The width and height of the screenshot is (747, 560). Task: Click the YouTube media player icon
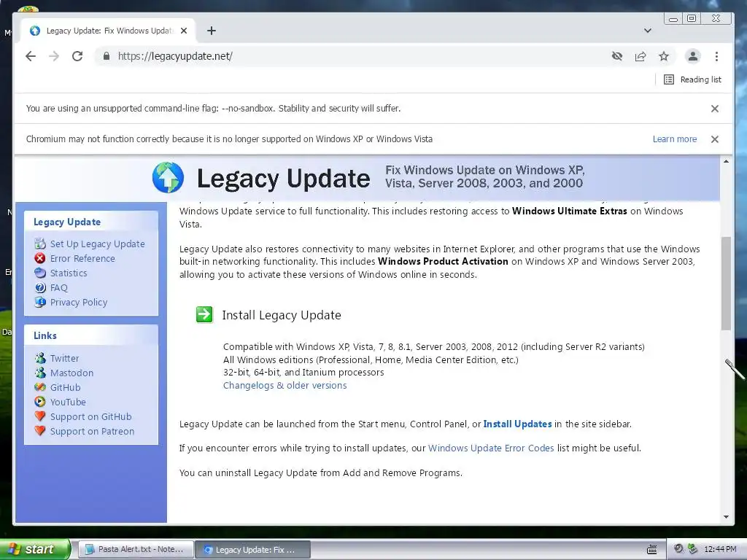coord(40,402)
